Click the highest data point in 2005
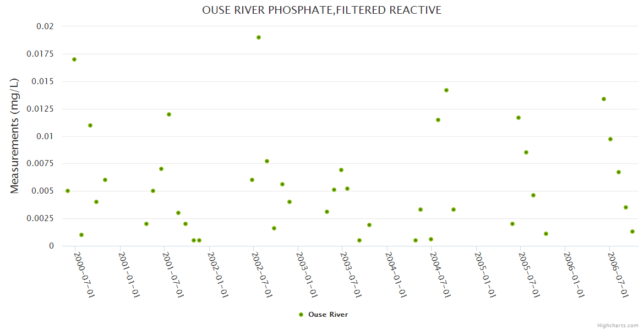644x330 pixels. (519, 118)
